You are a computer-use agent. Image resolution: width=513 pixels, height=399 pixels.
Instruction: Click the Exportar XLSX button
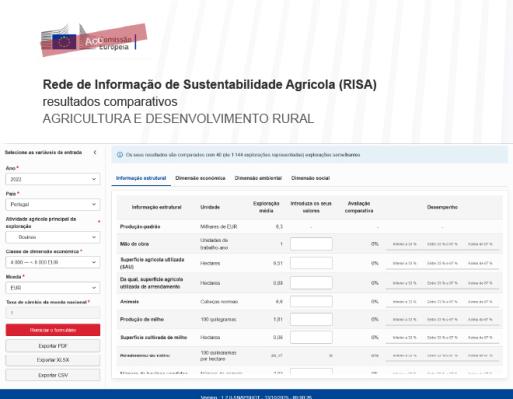(x=53, y=360)
